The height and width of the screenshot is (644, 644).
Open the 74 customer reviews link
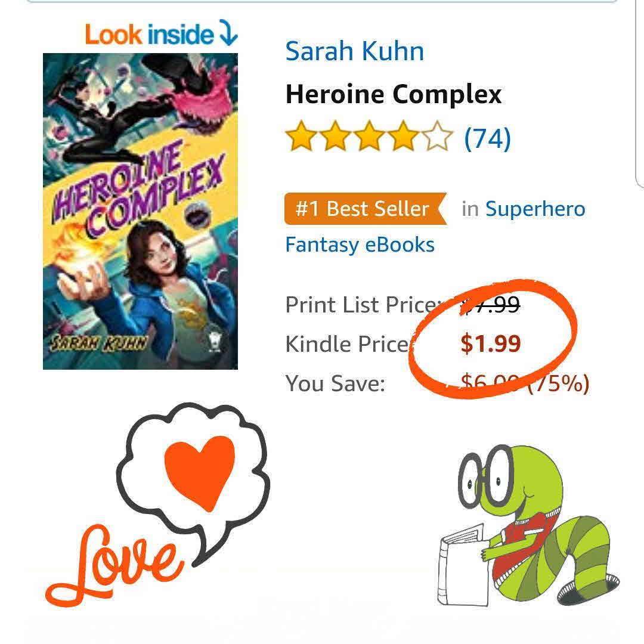click(x=487, y=138)
